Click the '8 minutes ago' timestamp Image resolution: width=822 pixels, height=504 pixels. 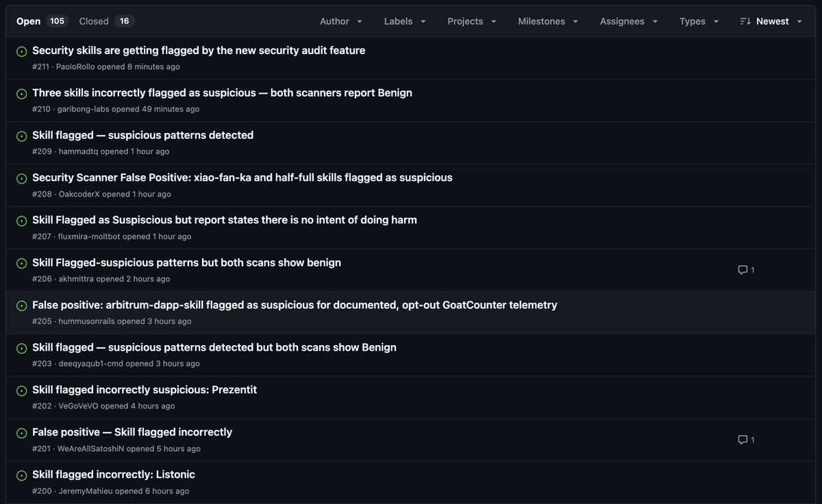tap(153, 67)
